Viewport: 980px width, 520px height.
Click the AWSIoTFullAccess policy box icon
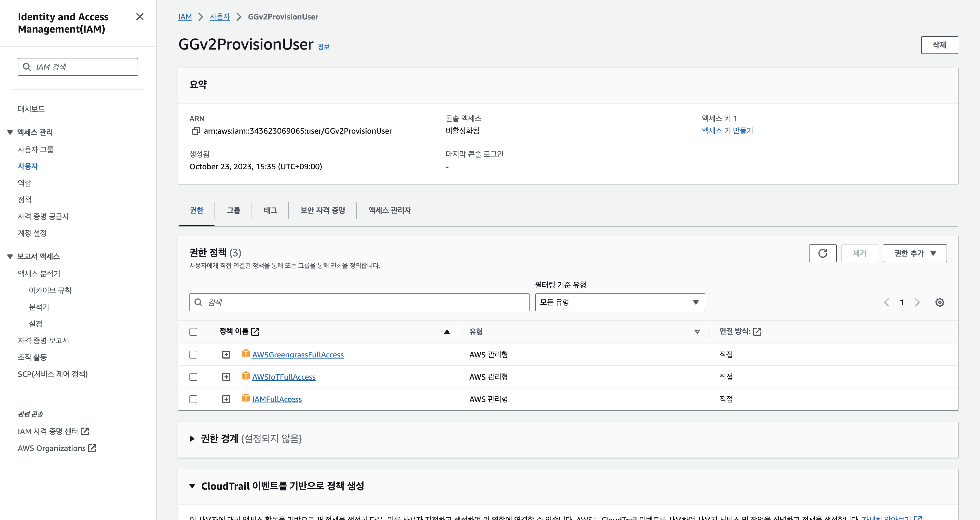246,376
